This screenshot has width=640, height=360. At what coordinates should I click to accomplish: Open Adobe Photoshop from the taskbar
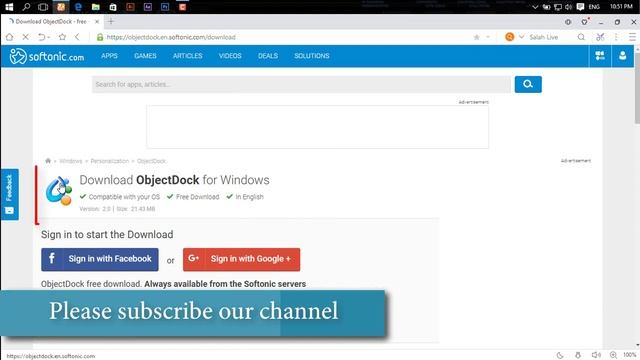165,7
